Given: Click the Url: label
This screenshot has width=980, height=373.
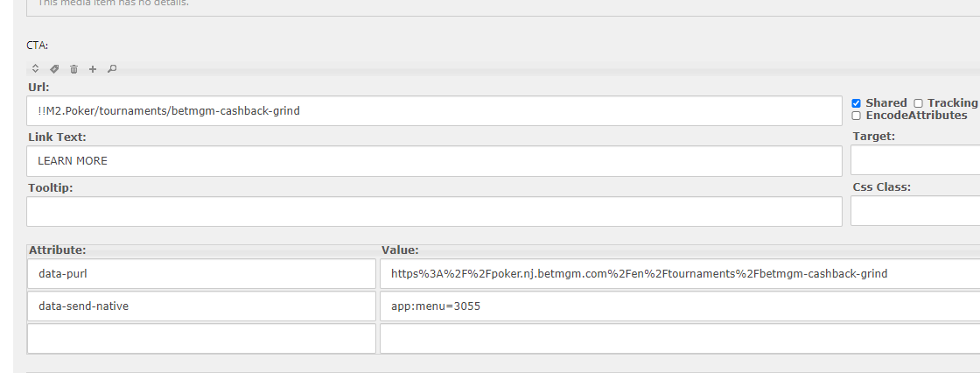Looking at the screenshot, I should [x=38, y=87].
